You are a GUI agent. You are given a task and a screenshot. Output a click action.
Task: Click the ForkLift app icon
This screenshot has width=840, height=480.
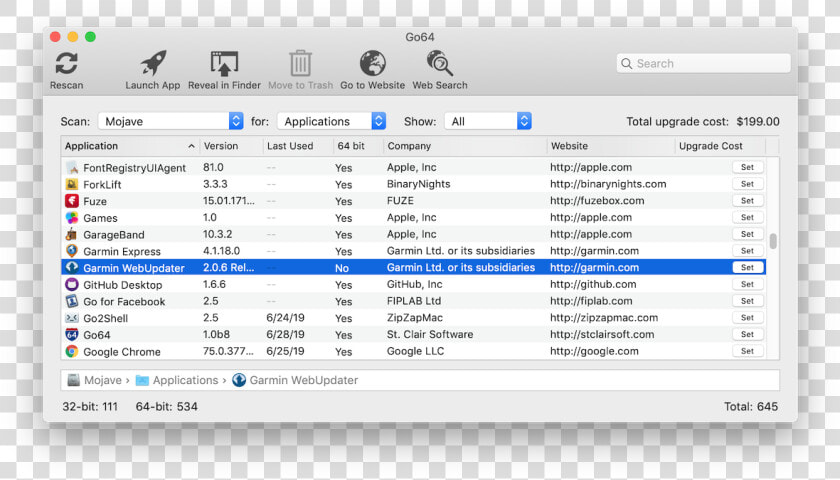(72, 184)
